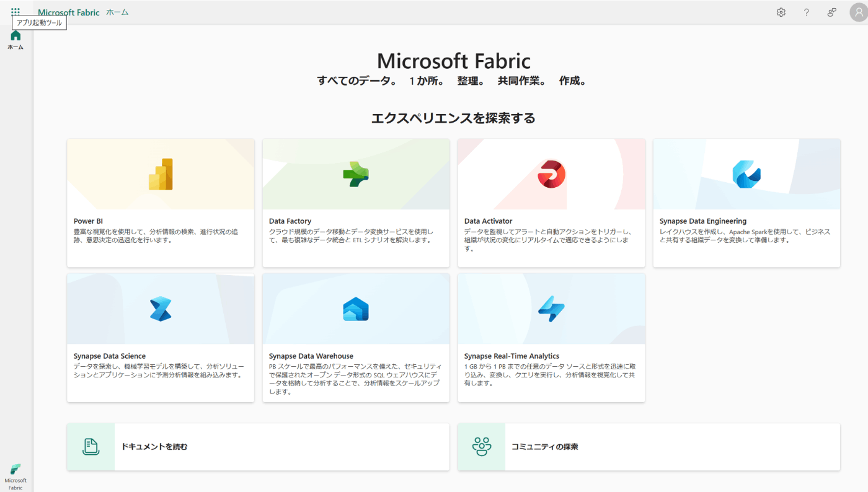Click the document icon beside ドキュメントを読む
This screenshot has width=868, height=492.
[x=91, y=447]
